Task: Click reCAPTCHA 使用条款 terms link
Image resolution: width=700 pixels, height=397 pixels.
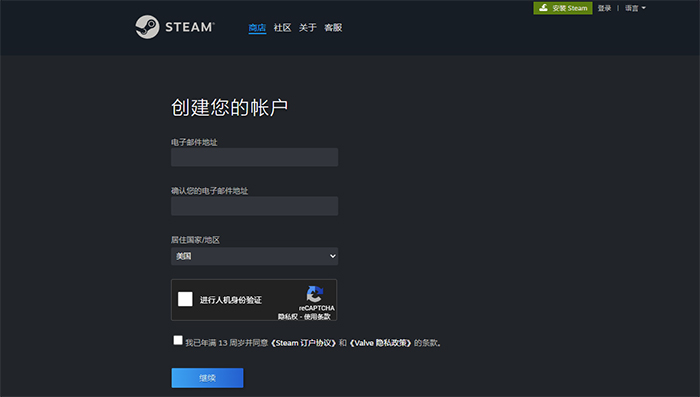Action: click(317, 317)
